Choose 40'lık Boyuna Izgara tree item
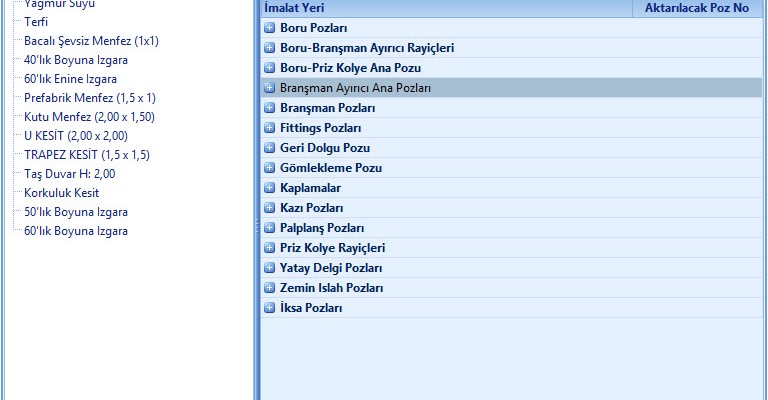 pos(76,60)
